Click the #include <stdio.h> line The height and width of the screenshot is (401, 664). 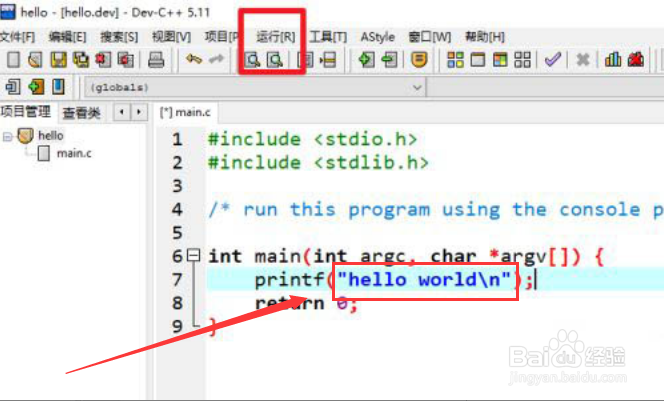tap(313, 139)
